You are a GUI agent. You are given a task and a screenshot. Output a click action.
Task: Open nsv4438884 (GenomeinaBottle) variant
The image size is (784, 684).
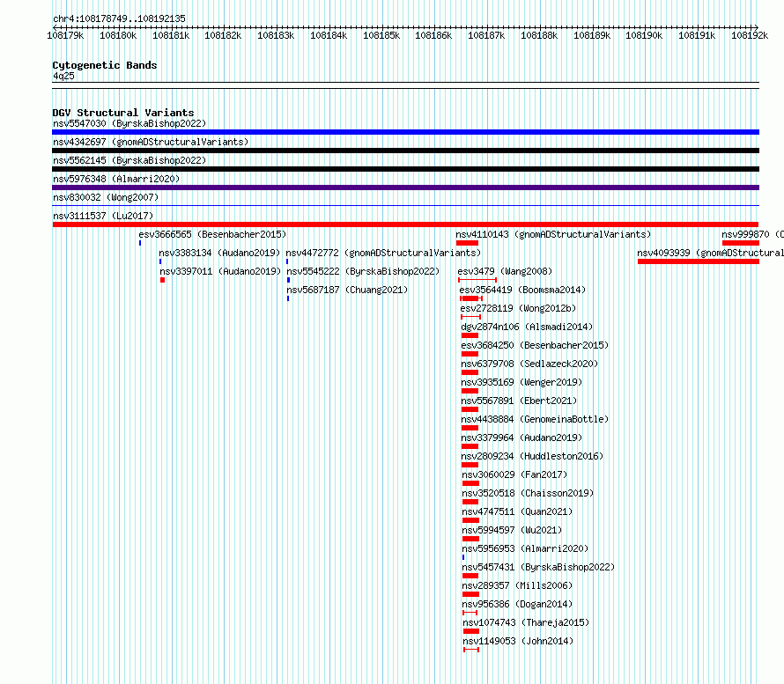click(535, 419)
